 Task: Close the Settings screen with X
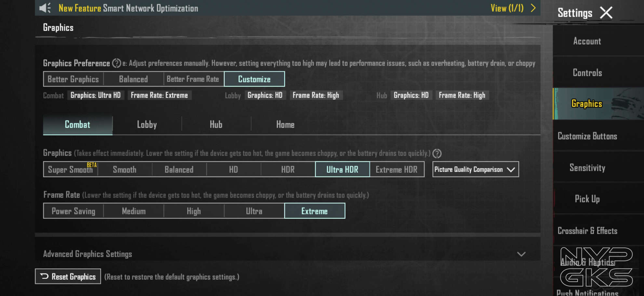click(606, 13)
